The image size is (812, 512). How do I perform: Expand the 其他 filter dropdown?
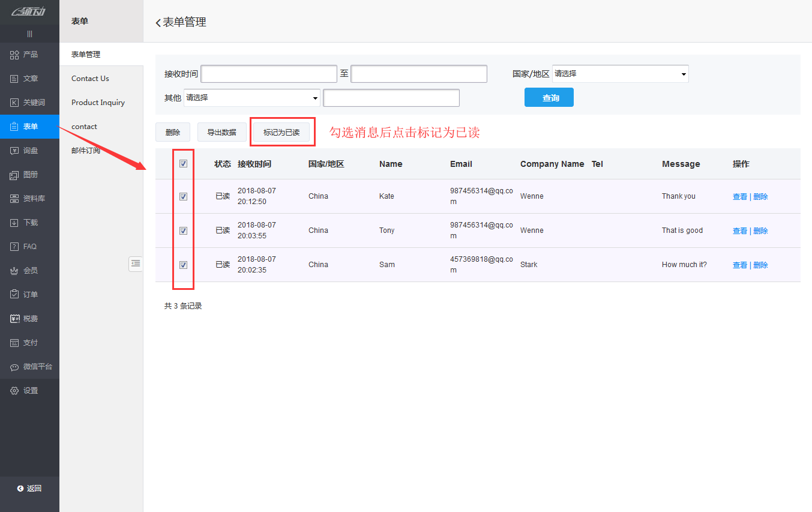[251, 97]
